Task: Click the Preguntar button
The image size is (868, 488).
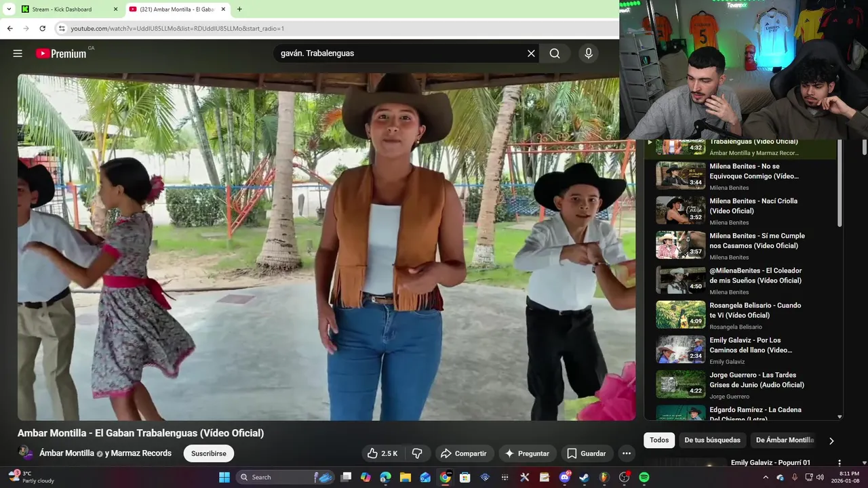Action: [x=528, y=453]
